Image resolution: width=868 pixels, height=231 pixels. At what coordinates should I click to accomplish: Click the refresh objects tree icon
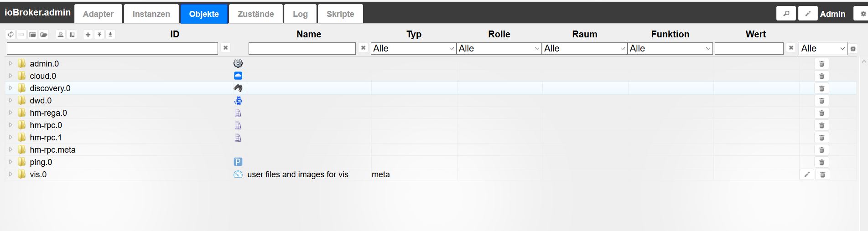point(10,35)
